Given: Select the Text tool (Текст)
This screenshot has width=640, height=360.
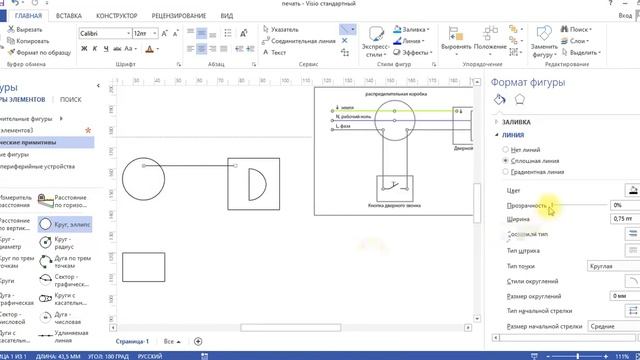Looking at the screenshot, I should [x=274, y=52].
